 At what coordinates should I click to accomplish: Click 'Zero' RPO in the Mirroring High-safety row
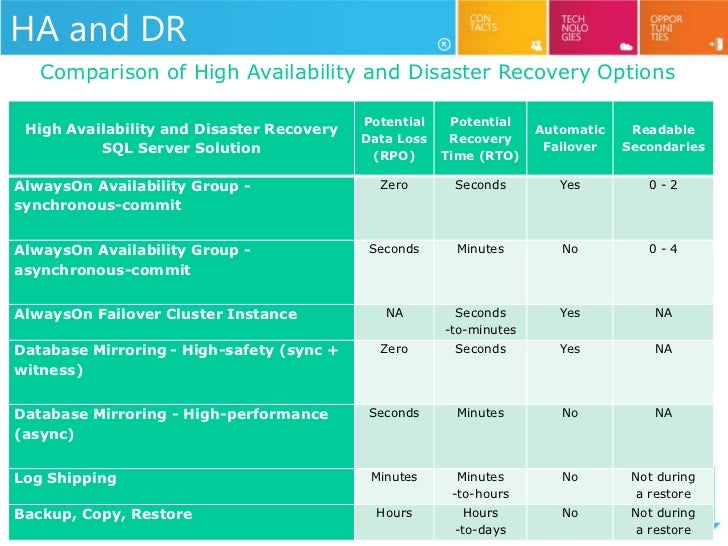(x=394, y=349)
